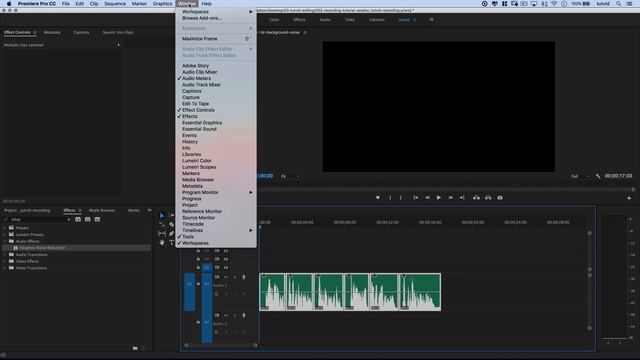Open the Program Monitor submenu
640x360 pixels.
216,192
